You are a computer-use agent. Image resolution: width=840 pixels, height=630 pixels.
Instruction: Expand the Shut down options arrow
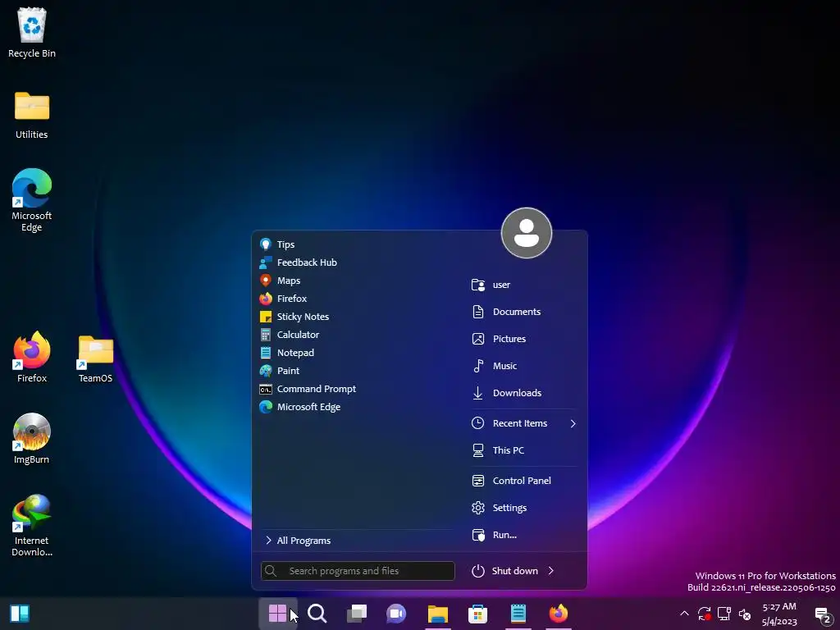coord(551,571)
